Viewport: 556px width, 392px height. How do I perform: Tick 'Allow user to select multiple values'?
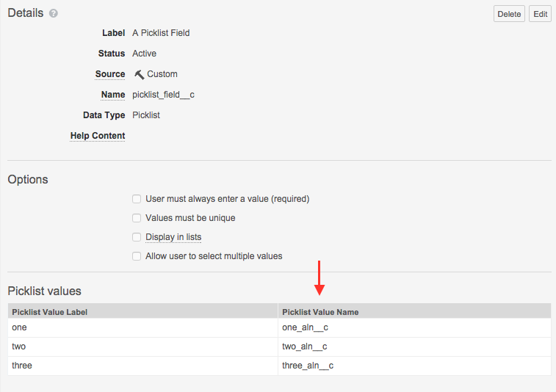coord(136,256)
